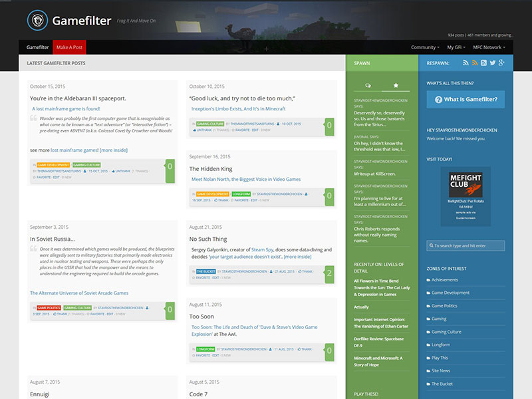This screenshot has width=532, height=399.
Task: Click user profile icon in Aldebaran post meta
Action: 85,172
